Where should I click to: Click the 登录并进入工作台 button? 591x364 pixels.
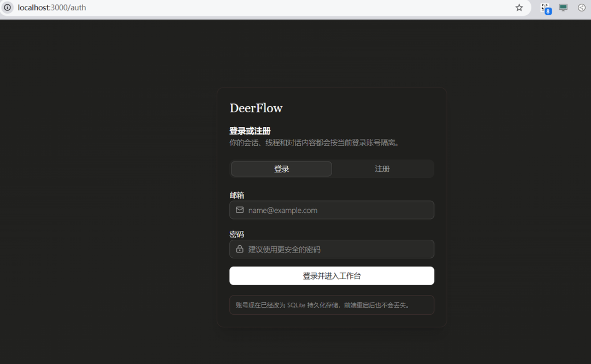coord(332,276)
